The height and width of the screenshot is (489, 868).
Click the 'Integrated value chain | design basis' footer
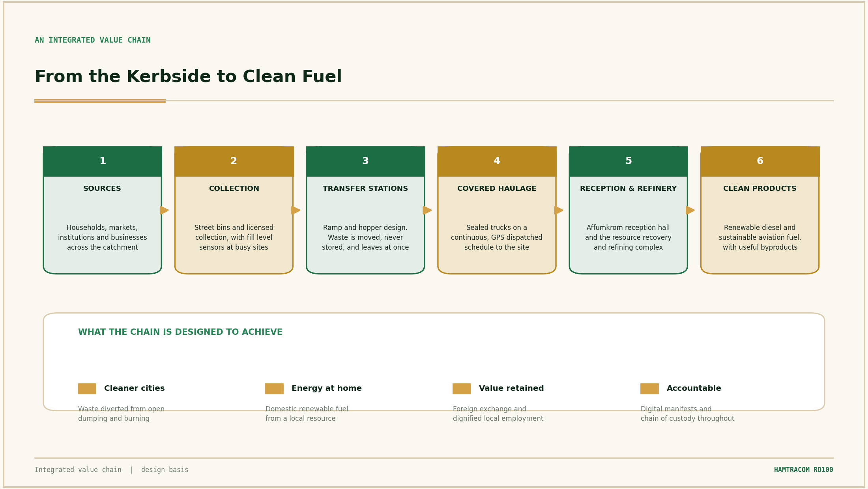point(112,470)
